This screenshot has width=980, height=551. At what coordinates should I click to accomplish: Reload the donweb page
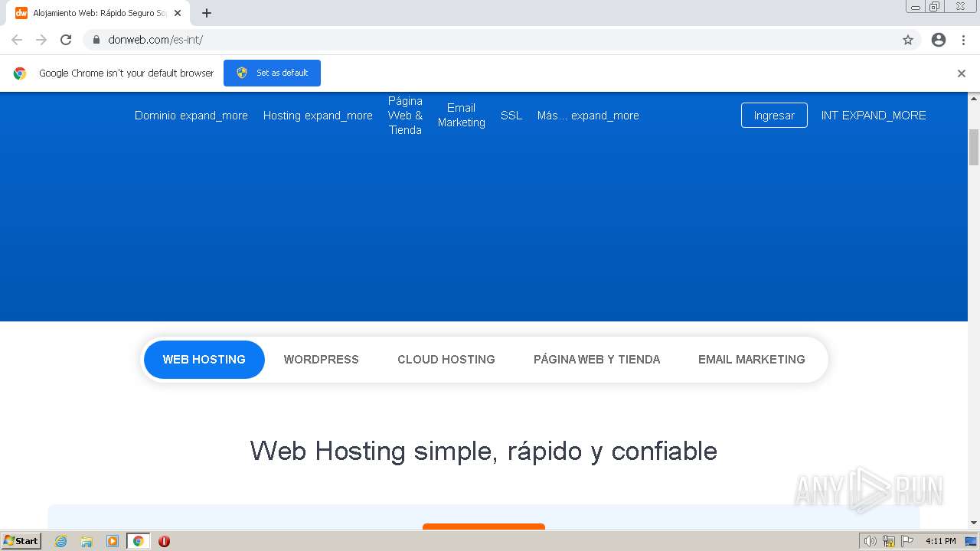click(x=66, y=40)
